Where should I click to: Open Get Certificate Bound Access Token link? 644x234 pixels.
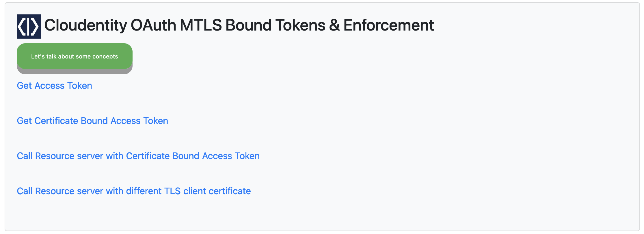tap(92, 121)
